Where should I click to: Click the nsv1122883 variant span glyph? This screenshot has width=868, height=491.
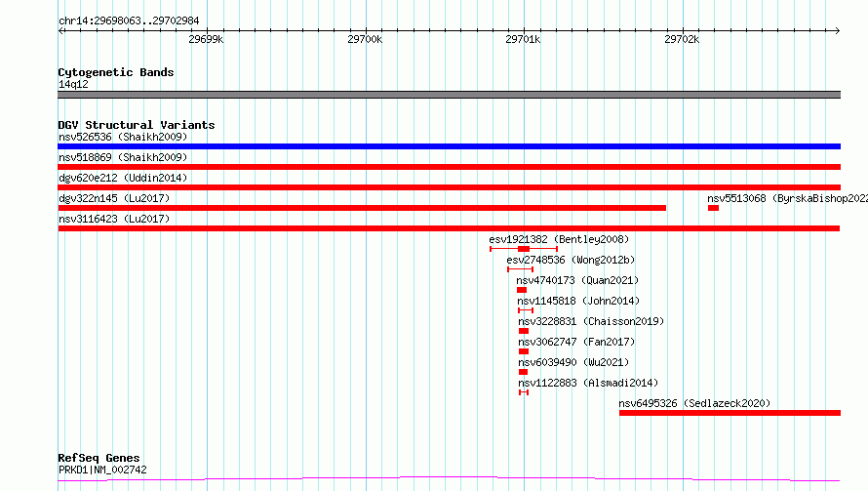point(524,392)
